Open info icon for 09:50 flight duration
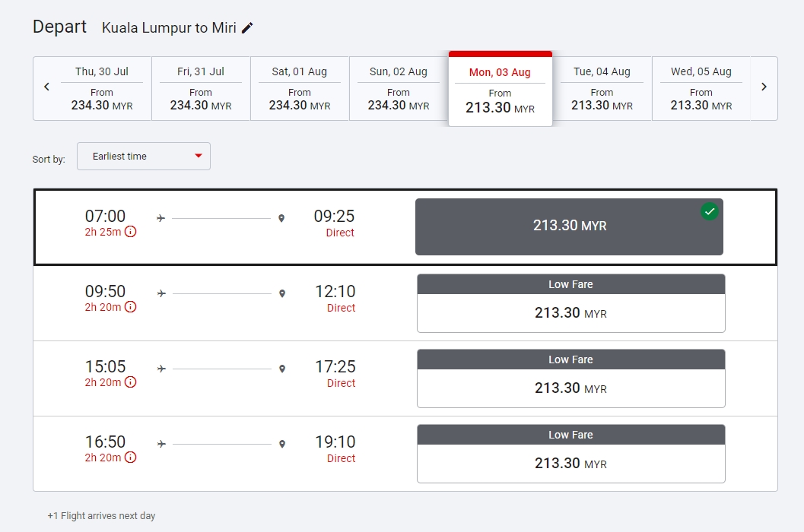804x532 pixels. (x=130, y=307)
